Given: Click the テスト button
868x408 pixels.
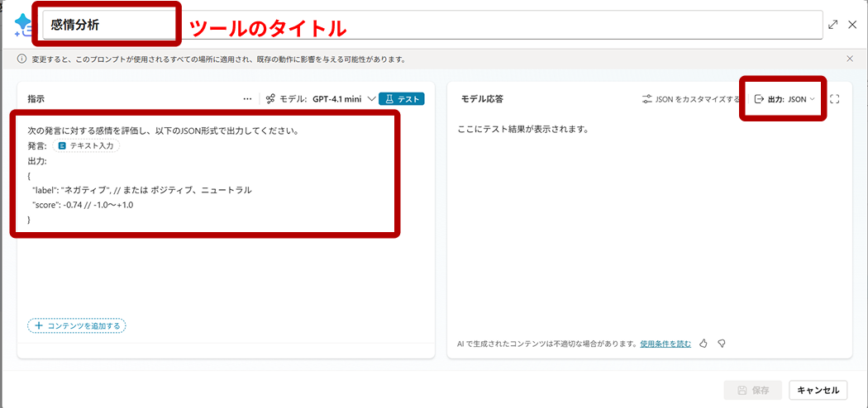Looking at the screenshot, I should tap(401, 99).
